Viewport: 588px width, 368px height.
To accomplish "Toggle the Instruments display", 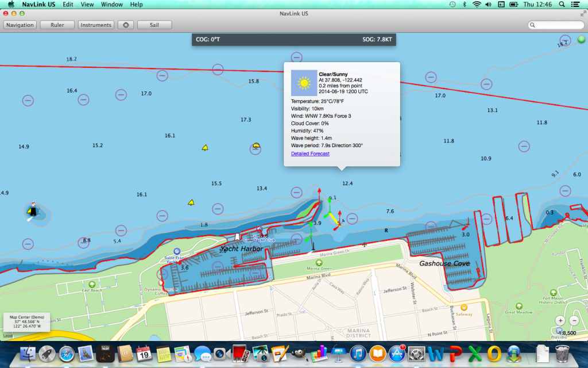I will click(96, 25).
